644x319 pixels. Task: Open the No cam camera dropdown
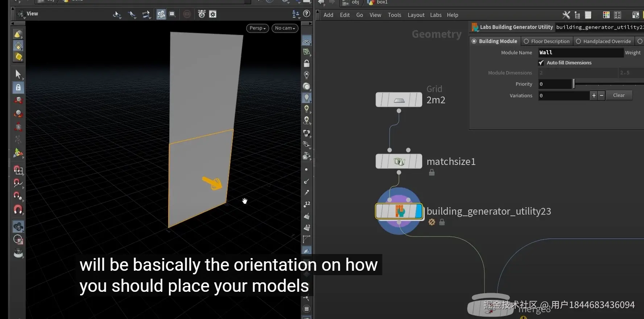pyautogui.click(x=285, y=28)
